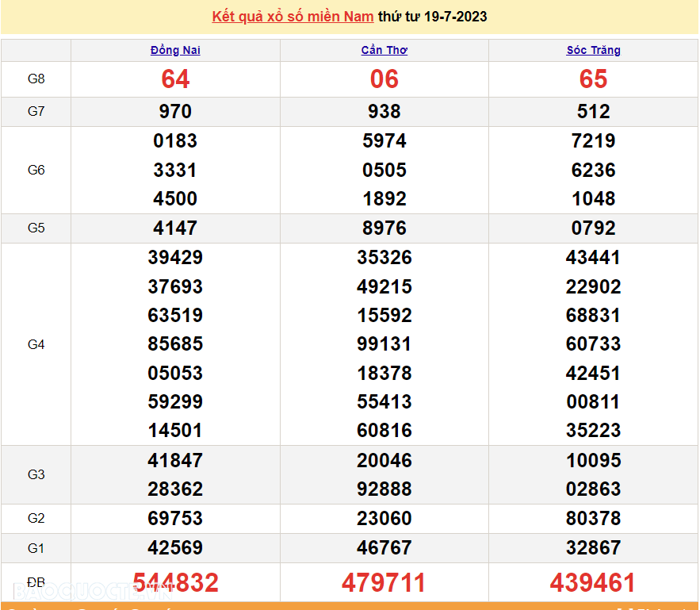Viewport: 700px width, 610px height.
Task: Select the G7 row label
Action: 36,112
